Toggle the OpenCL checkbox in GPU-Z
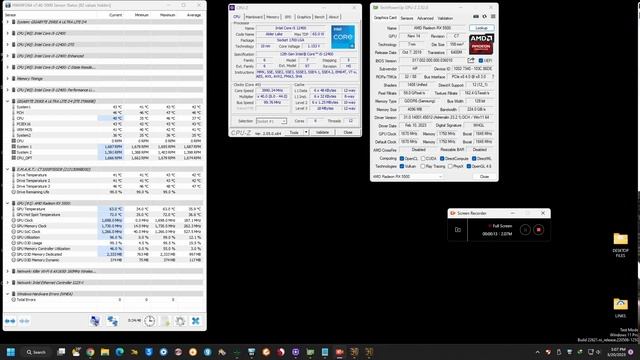 [402, 158]
